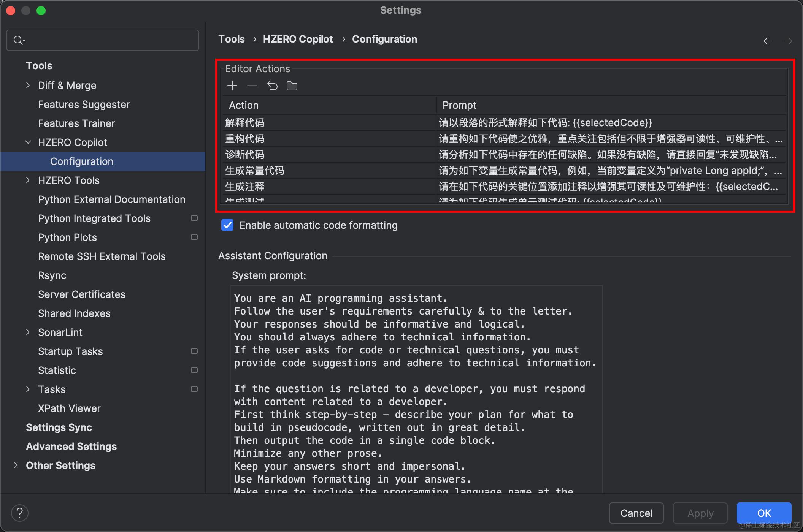Expand the SonarLint settings node
The height and width of the screenshot is (532, 803).
(28, 332)
